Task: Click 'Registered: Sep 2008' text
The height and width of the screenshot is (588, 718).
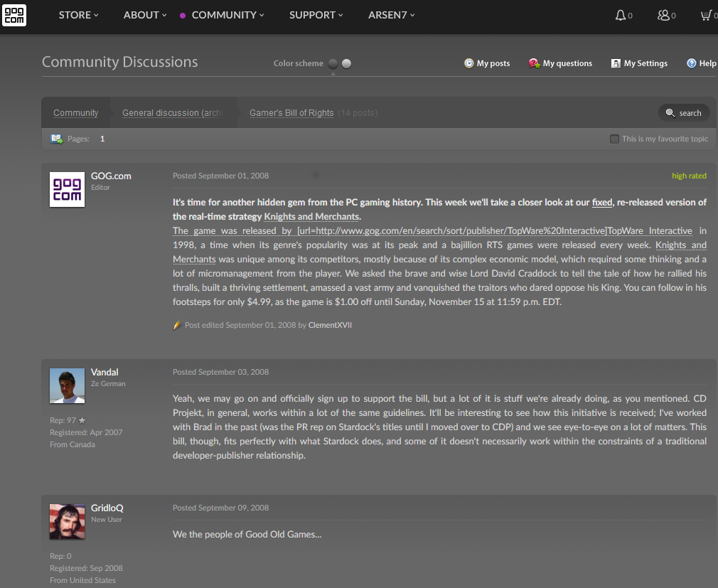Action: pyautogui.click(x=86, y=568)
